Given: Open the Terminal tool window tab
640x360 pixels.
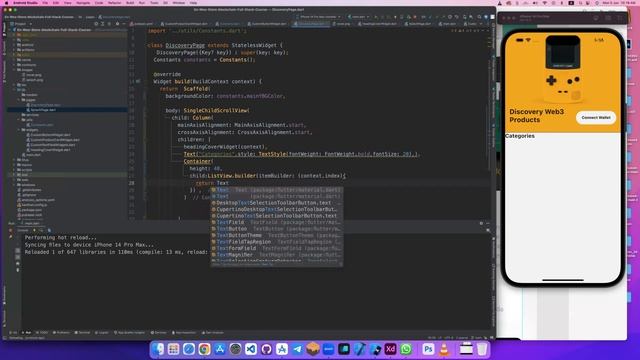Looking at the screenshot, I should click(x=83, y=333).
